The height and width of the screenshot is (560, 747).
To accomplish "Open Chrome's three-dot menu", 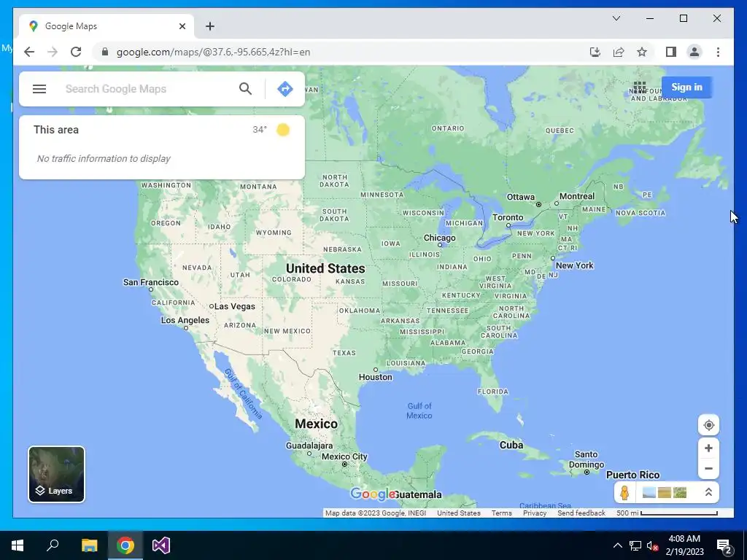I will click(718, 52).
